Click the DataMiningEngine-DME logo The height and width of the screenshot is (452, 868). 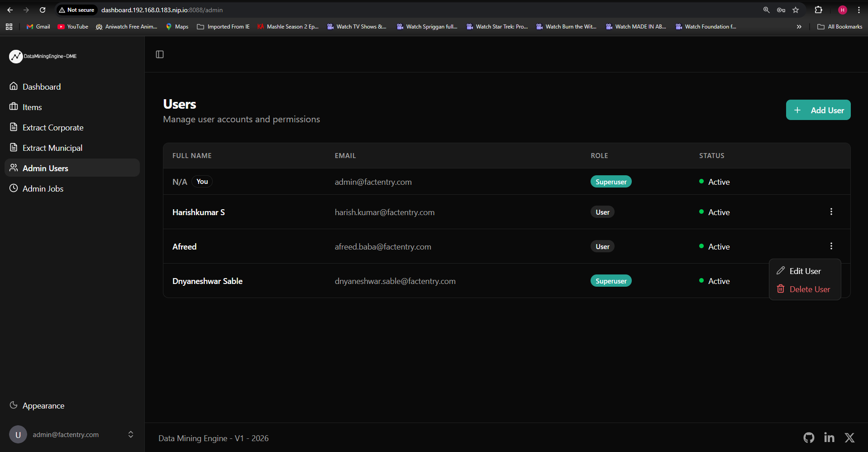[x=43, y=56]
